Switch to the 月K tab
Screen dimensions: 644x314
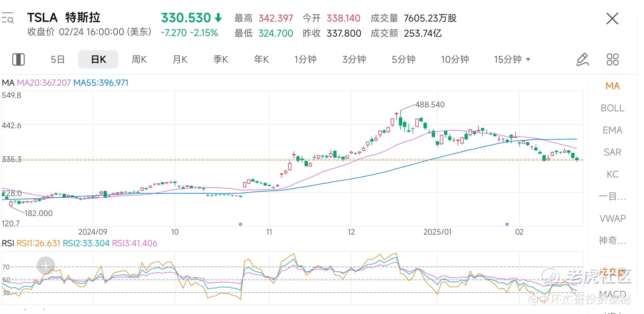pyautogui.click(x=180, y=60)
